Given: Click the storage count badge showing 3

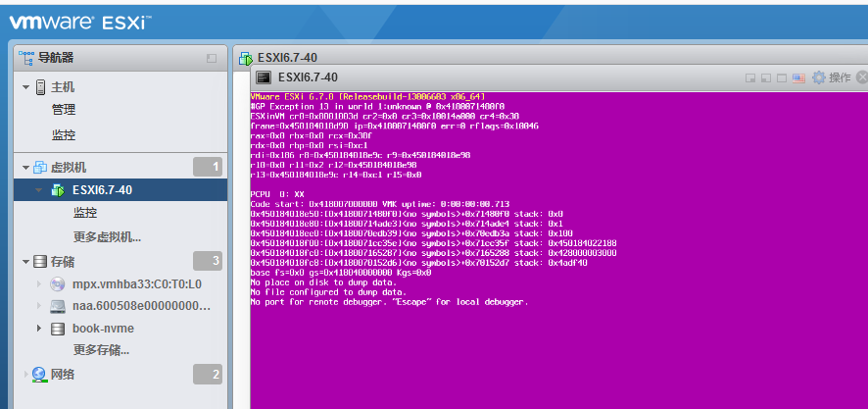Looking at the screenshot, I should point(208,261).
